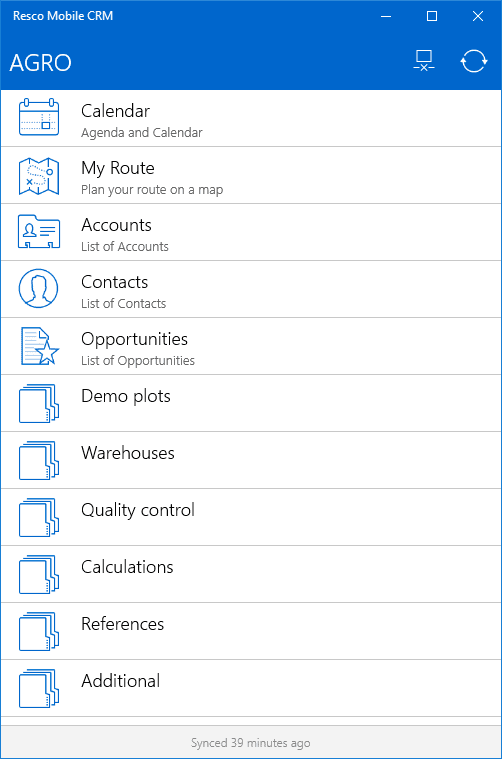The height and width of the screenshot is (759, 502).
Task: Maximize the Resco Mobile CRM window
Action: pos(432,16)
